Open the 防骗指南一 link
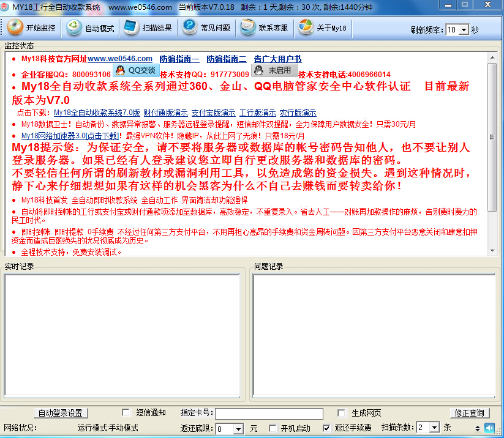 tap(179, 59)
